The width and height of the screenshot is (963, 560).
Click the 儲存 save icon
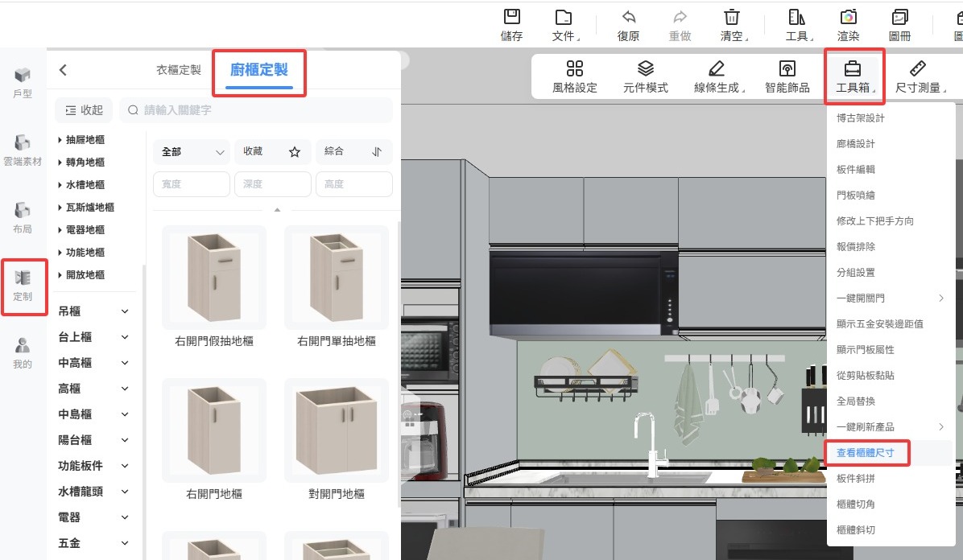[511, 18]
